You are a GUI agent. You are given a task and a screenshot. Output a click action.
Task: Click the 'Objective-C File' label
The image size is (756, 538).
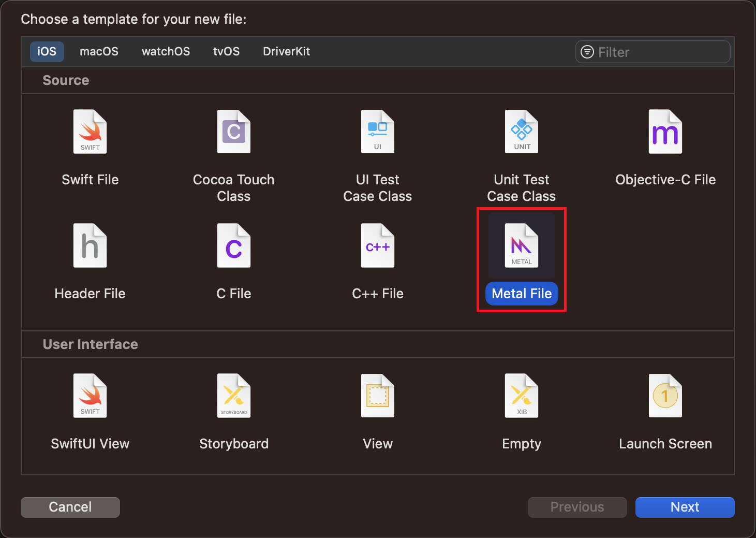(665, 180)
